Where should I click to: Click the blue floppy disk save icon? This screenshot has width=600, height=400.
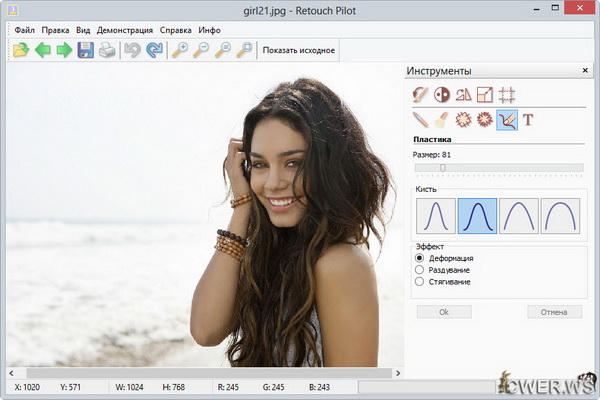(x=86, y=50)
